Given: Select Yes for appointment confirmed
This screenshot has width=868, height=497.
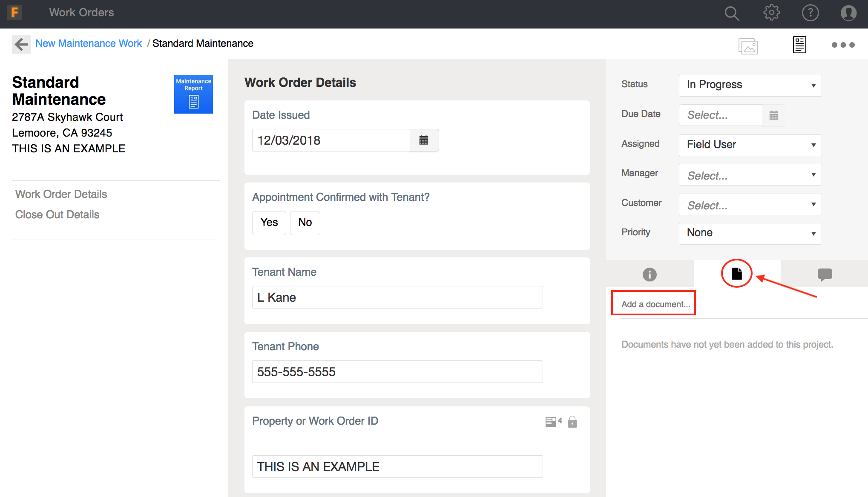Looking at the screenshot, I should click(x=269, y=223).
